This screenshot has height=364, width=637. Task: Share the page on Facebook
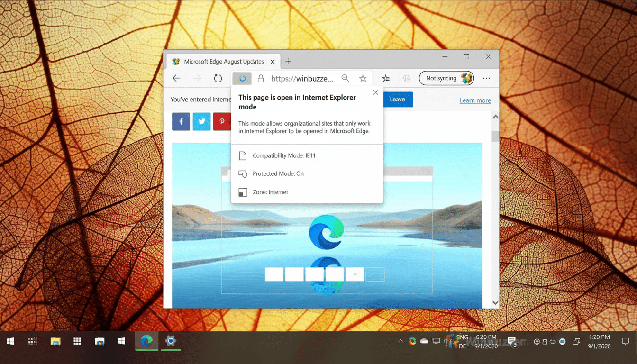[x=181, y=121]
